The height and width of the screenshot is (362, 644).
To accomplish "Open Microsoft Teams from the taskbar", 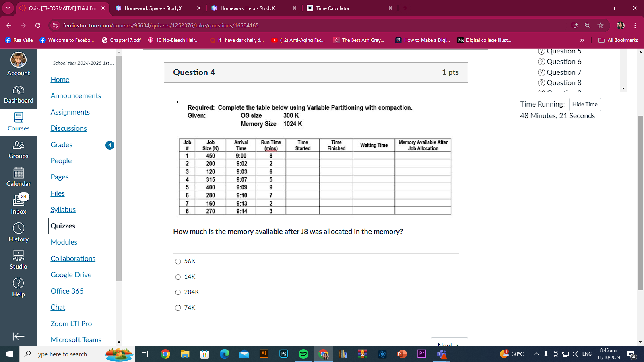I will point(442,354).
